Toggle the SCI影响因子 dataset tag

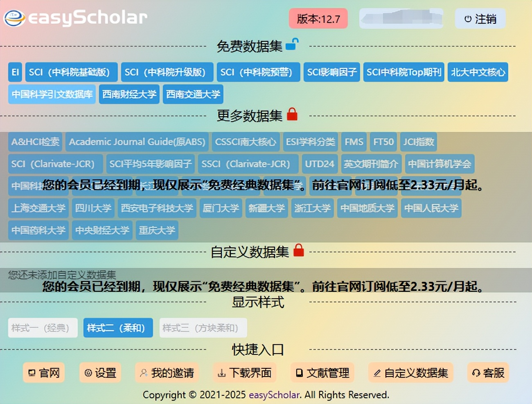pyautogui.click(x=331, y=72)
